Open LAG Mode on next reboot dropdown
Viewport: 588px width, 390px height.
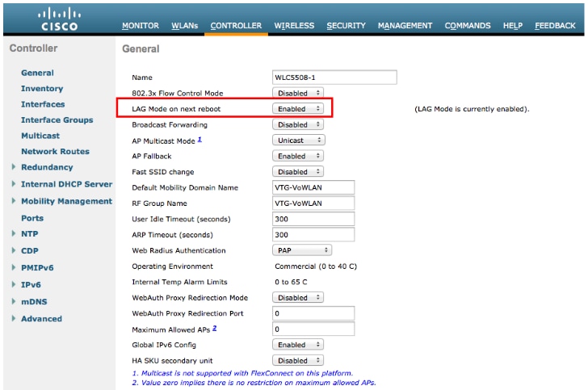298,109
